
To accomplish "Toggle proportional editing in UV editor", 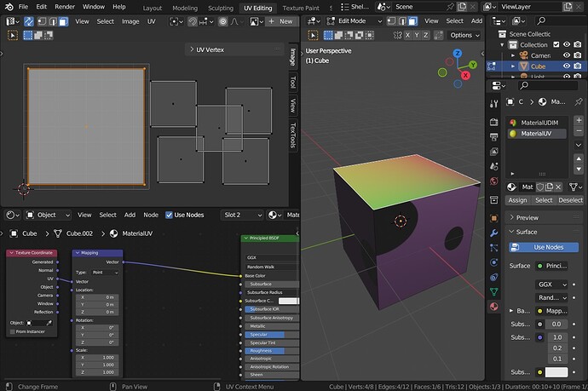I will (x=222, y=21).
